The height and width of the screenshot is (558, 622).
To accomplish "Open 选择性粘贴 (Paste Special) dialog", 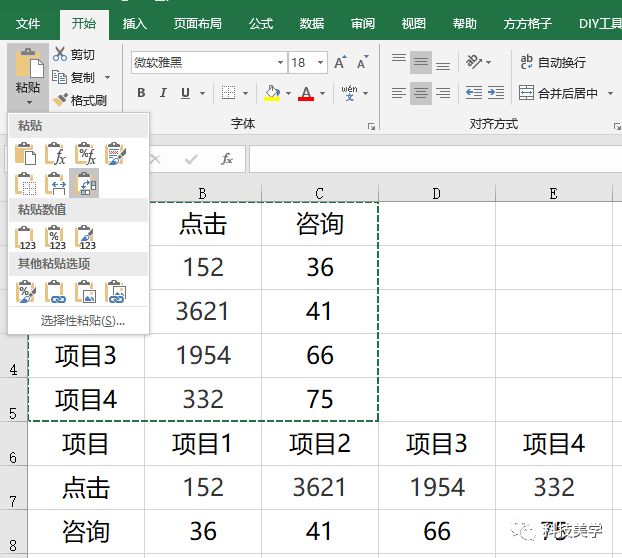I will pos(83,321).
